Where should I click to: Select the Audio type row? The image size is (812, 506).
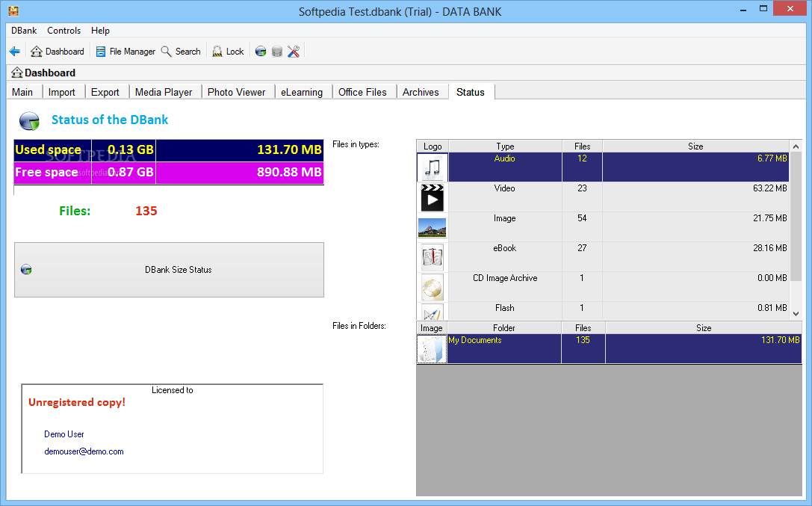(x=603, y=167)
